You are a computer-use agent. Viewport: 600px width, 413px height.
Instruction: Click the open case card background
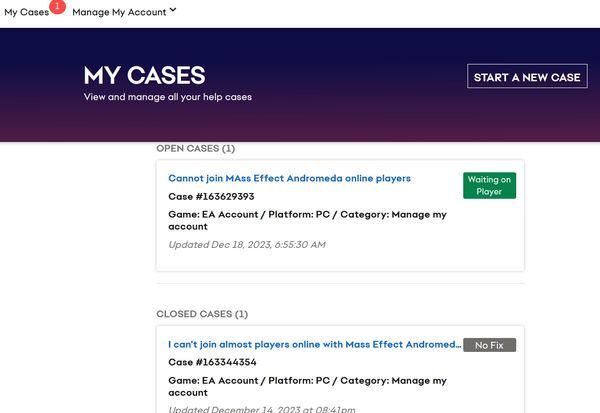(340, 258)
